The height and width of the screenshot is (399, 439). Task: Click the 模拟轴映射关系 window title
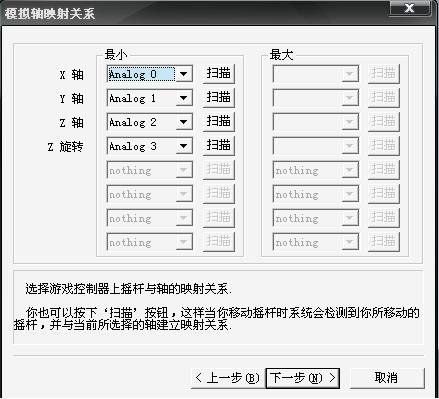click(x=50, y=14)
